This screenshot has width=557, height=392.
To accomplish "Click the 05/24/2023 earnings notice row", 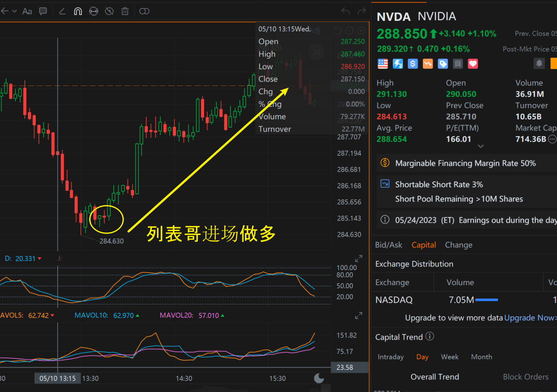I will pyautogui.click(x=467, y=220).
